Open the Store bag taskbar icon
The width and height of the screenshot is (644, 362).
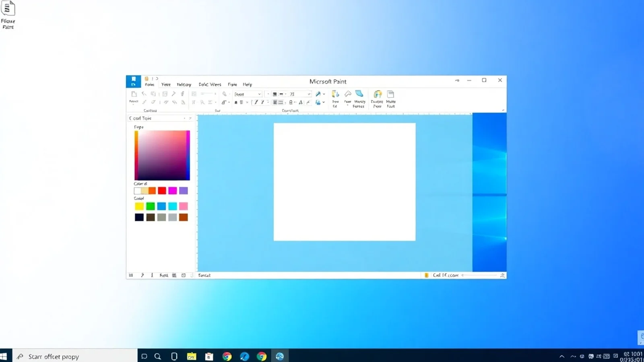tap(209, 356)
